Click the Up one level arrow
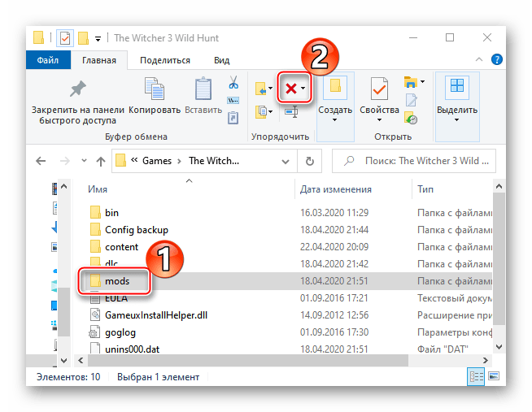Viewport: 532px width, 412px height. click(x=101, y=161)
